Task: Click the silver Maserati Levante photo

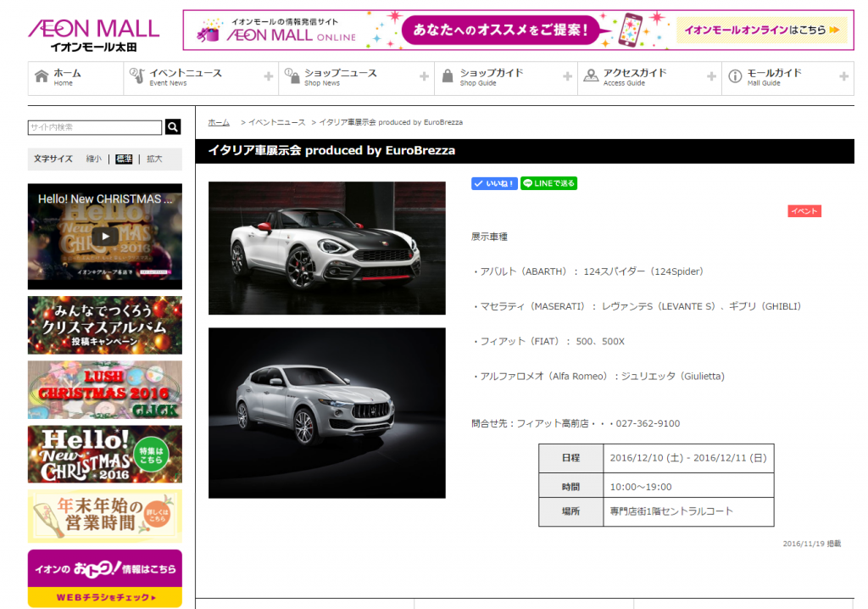Action: click(326, 413)
